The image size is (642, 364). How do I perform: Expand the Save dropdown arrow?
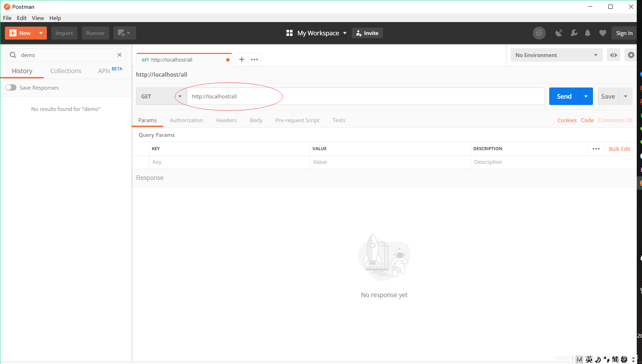coord(626,96)
